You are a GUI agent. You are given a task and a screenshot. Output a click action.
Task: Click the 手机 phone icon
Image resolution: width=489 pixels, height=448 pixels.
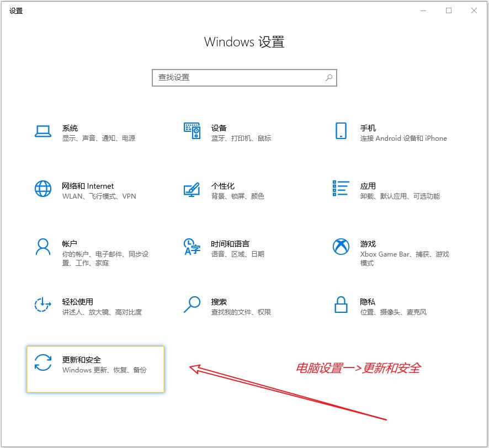[x=341, y=131]
